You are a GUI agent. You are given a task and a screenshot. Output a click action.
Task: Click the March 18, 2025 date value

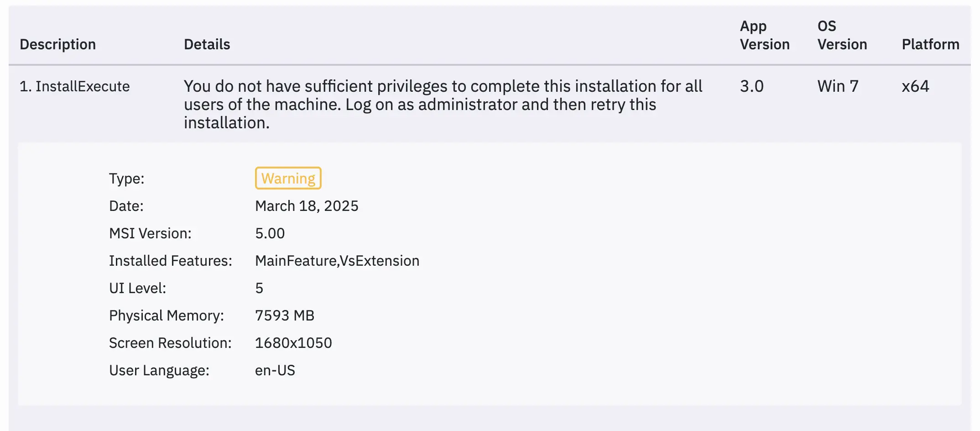point(307,206)
